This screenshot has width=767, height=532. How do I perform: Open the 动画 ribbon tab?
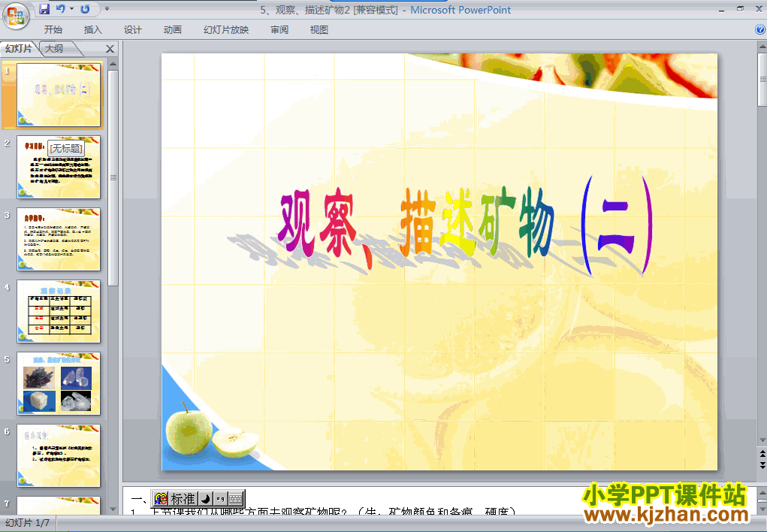(172, 30)
